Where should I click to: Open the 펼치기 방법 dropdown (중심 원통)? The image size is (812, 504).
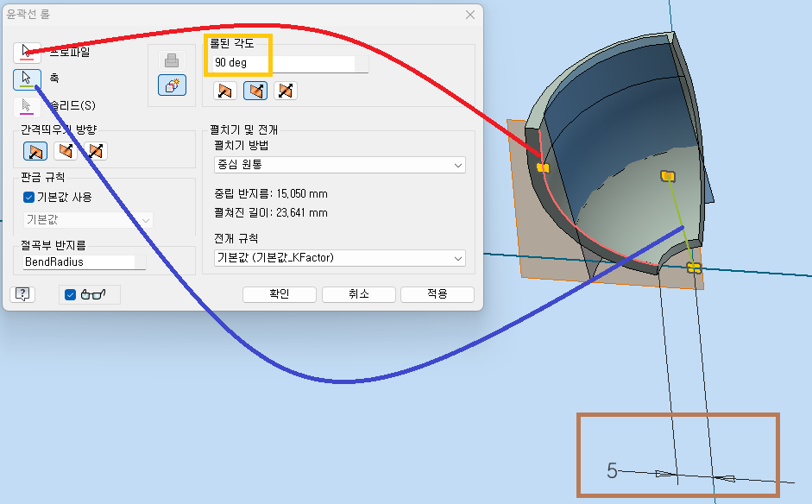(x=339, y=165)
